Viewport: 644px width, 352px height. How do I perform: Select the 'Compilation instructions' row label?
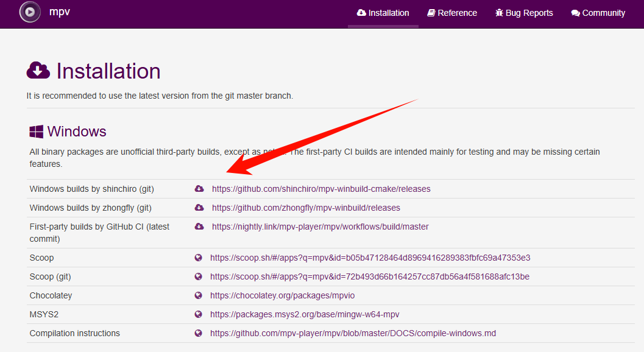point(75,334)
